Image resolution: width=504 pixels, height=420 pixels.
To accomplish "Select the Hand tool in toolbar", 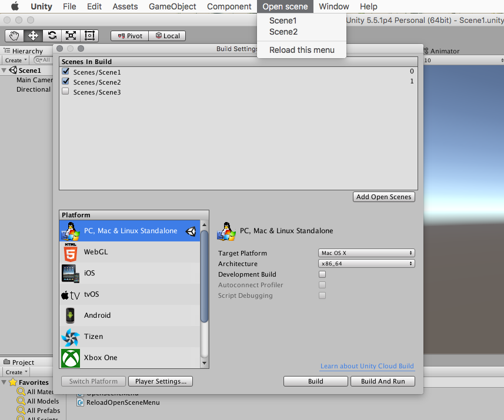I will pyautogui.click(x=14, y=36).
